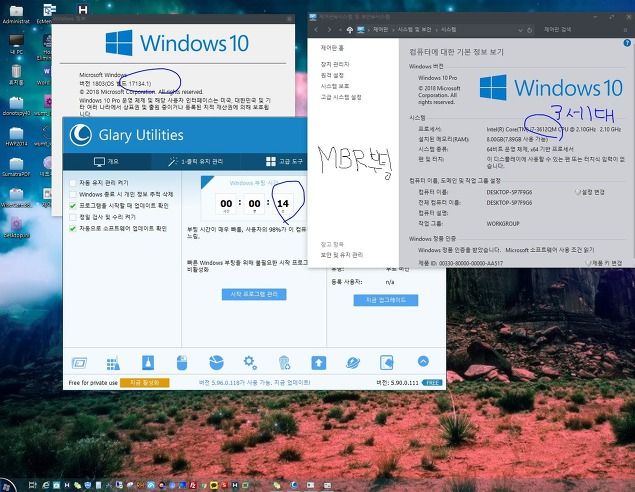Click the trash-bin icon in Glary toolbar
The image size is (635, 492).
coord(285,362)
